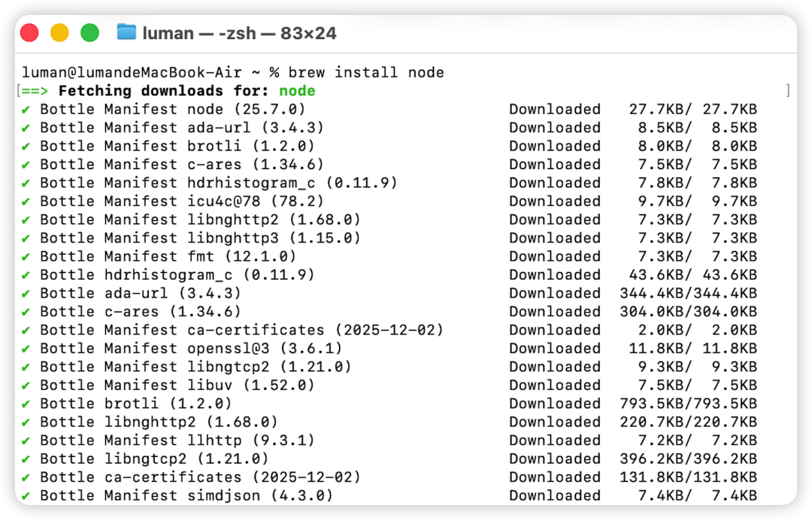Select the line "Bottle Manifest simdjson (4.3.0)"

(x=186, y=495)
